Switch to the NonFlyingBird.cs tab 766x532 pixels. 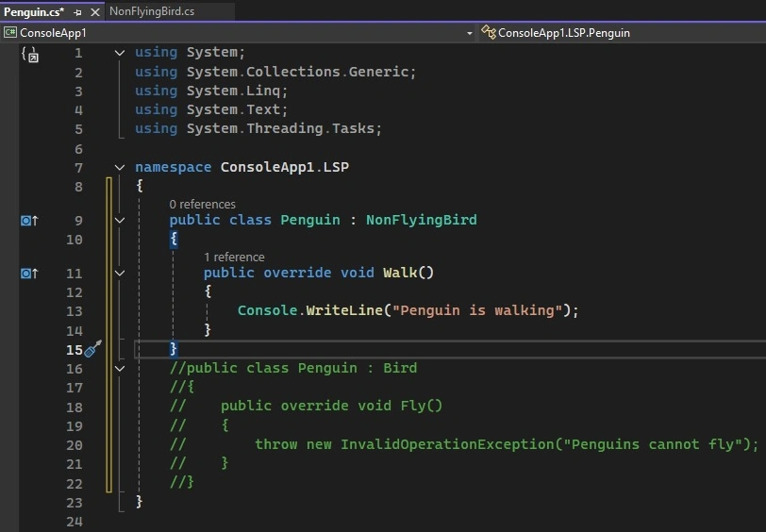coord(152,11)
